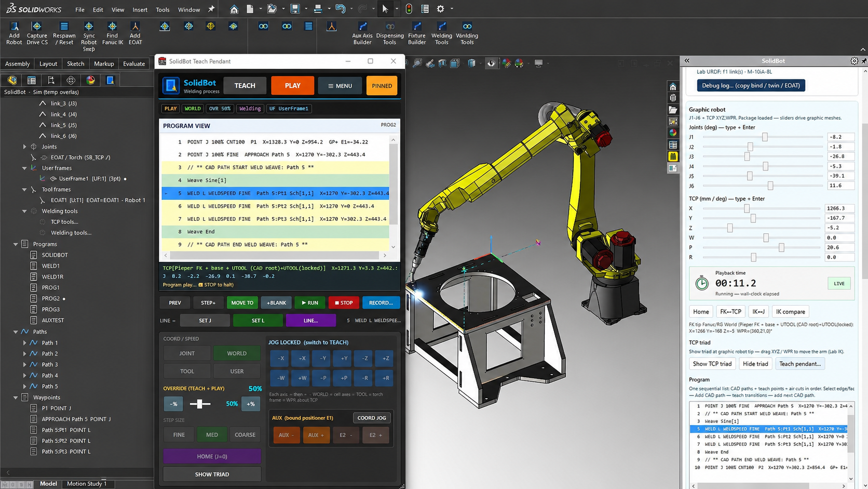Image resolution: width=868 pixels, height=489 pixels.
Task: Click the Print icon in top toolbar
Action: point(318,9)
